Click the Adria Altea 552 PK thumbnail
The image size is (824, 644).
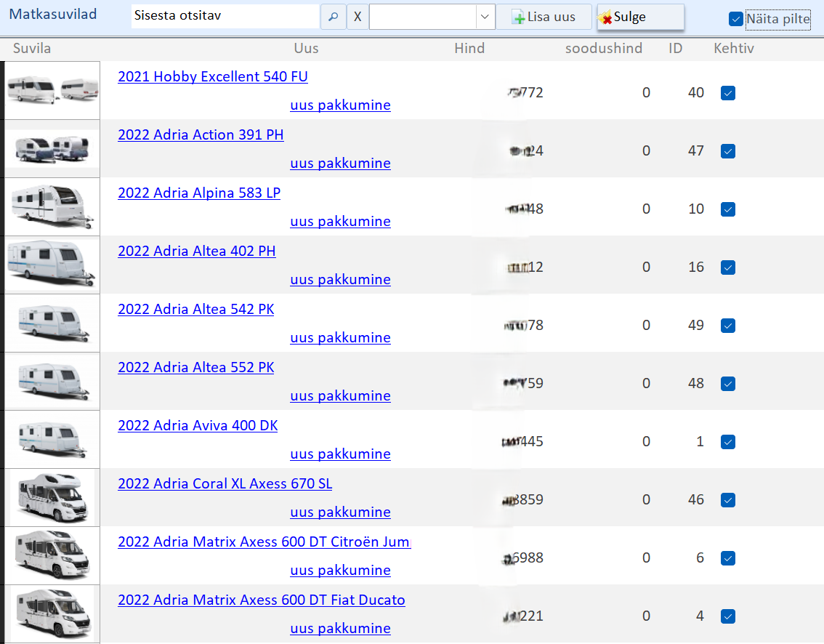pyautogui.click(x=52, y=381)
